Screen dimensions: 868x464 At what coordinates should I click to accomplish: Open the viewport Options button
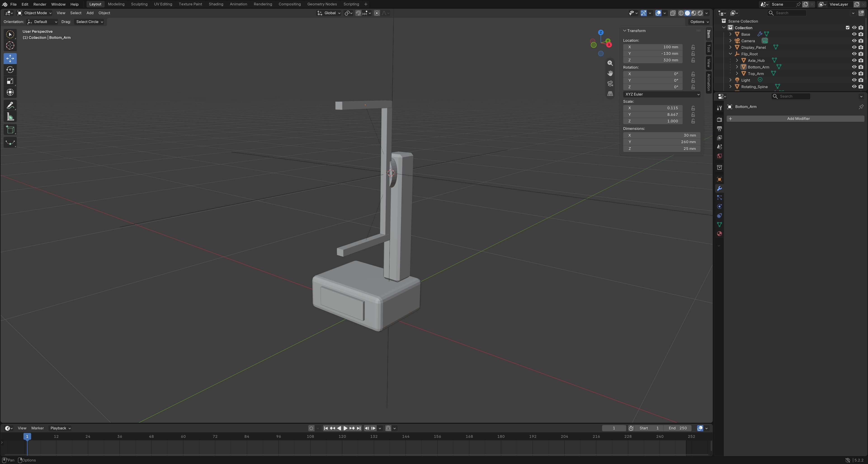(699, 21)
